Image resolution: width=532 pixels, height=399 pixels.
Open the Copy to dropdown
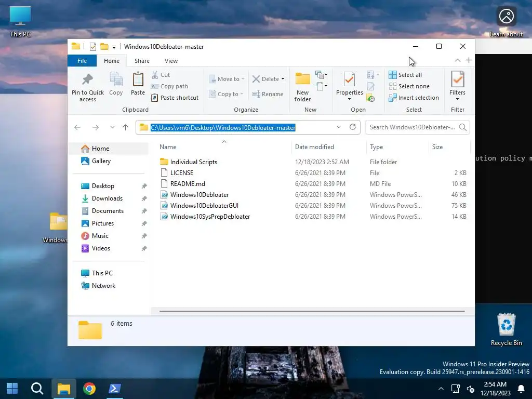click(227, 94)
